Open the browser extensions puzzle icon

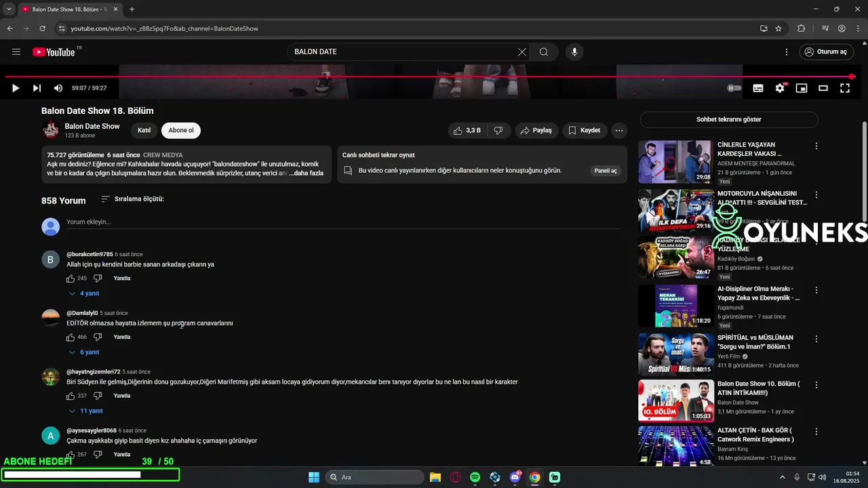point(802,28)
